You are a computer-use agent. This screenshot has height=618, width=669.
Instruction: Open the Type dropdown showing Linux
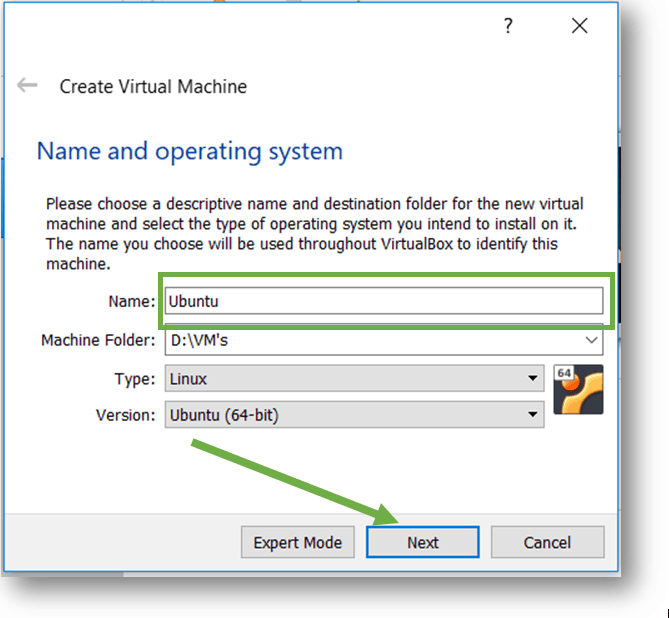355,378
